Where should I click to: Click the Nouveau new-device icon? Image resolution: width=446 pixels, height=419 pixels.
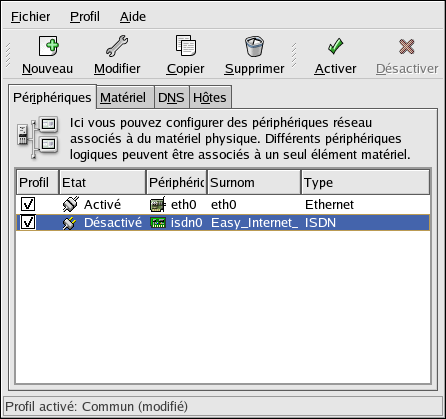click(x=48, y=46)
